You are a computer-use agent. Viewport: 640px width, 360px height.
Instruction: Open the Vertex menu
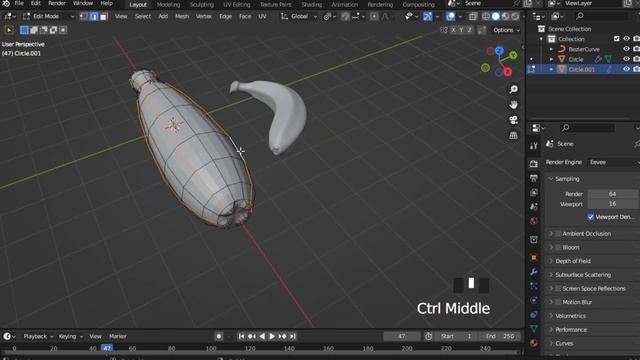coord(204,17)
